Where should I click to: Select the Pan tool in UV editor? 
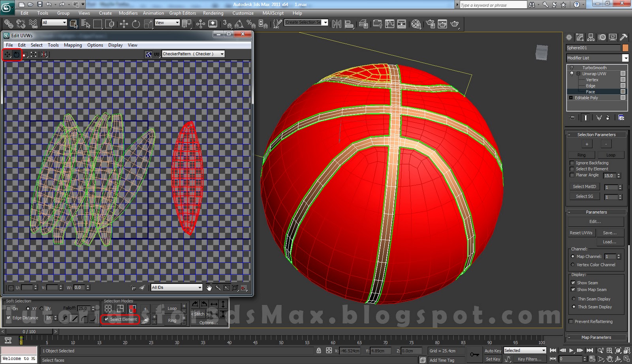pos(209,288)
